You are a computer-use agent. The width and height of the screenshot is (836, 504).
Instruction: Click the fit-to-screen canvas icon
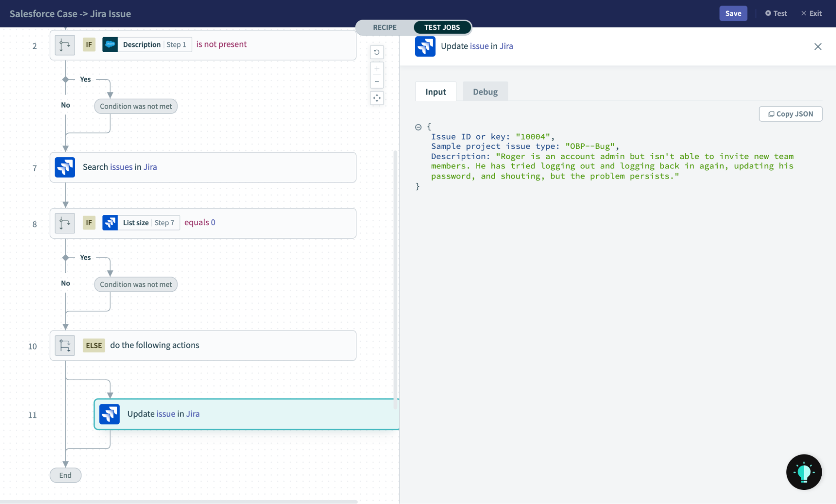pos(377,98)
